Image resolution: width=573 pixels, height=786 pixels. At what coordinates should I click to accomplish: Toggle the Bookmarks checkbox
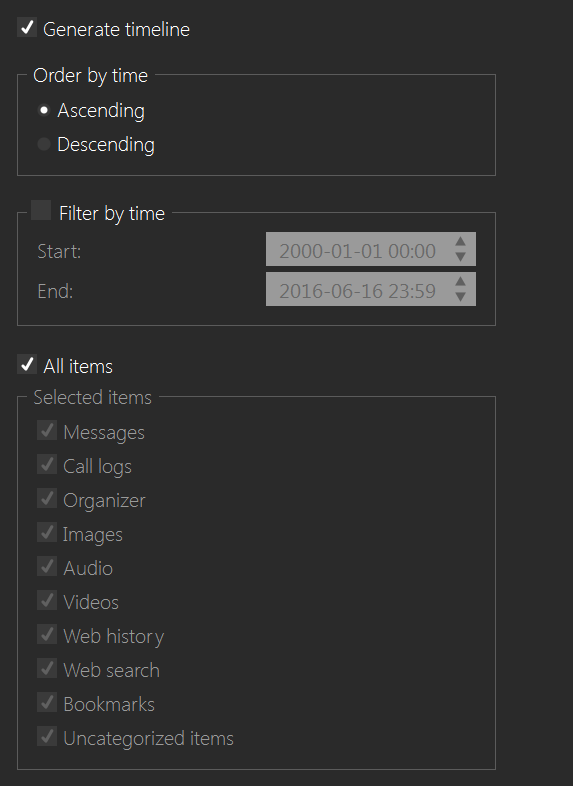tap(47, 703)
